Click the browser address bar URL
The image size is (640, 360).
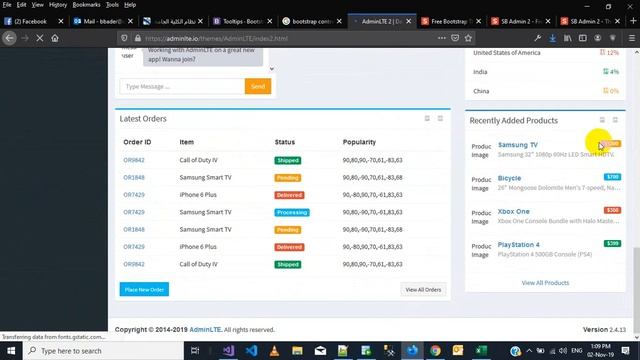point(216,38)
